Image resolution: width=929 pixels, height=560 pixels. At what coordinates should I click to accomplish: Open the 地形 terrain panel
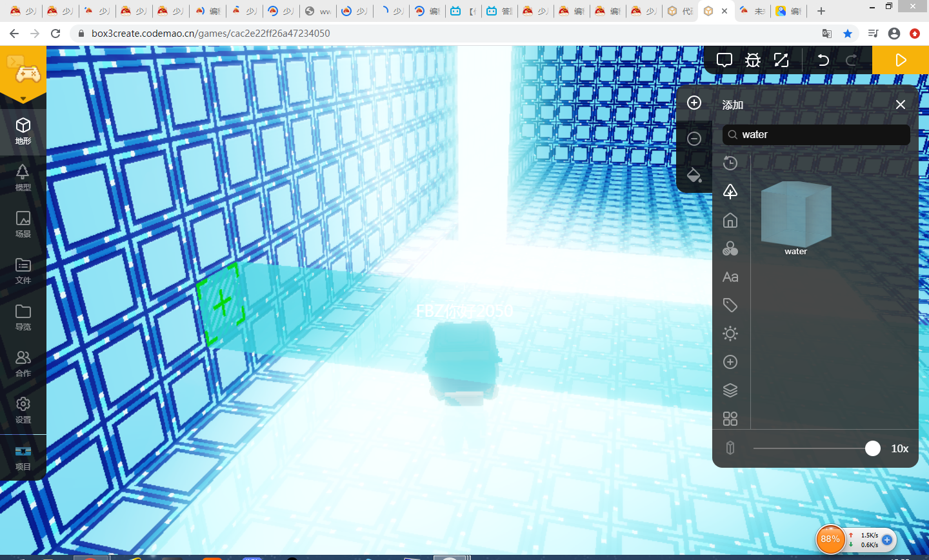[x=23, y=132]
